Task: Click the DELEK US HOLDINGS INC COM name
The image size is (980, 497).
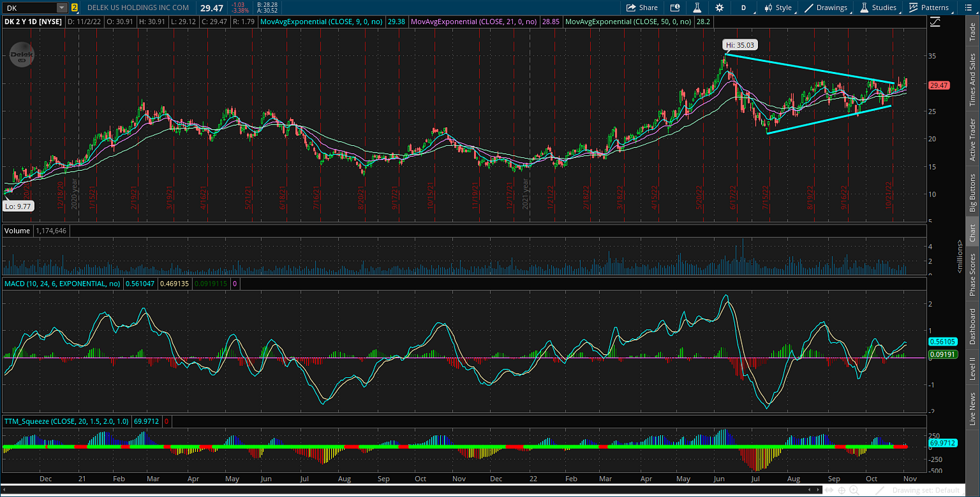Action: [137, 8]
